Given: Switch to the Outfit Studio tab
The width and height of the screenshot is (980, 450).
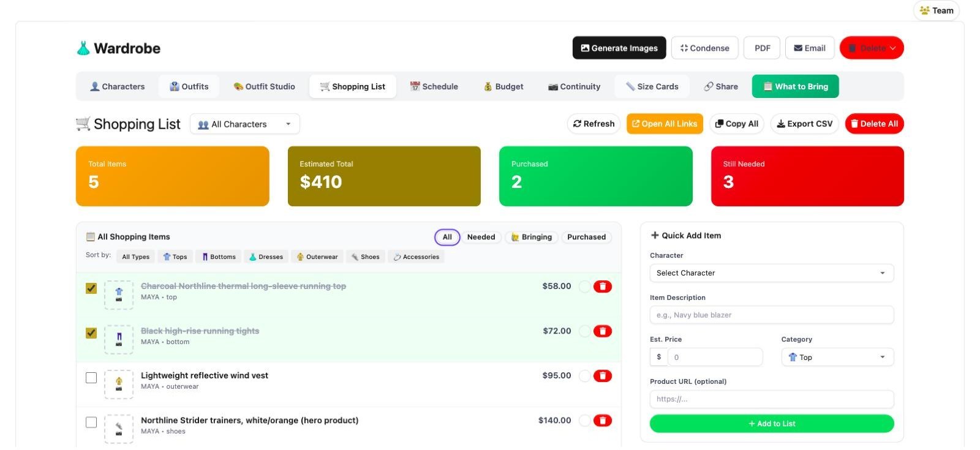Looking at the screenshot, I should click(x=265, y=86).
